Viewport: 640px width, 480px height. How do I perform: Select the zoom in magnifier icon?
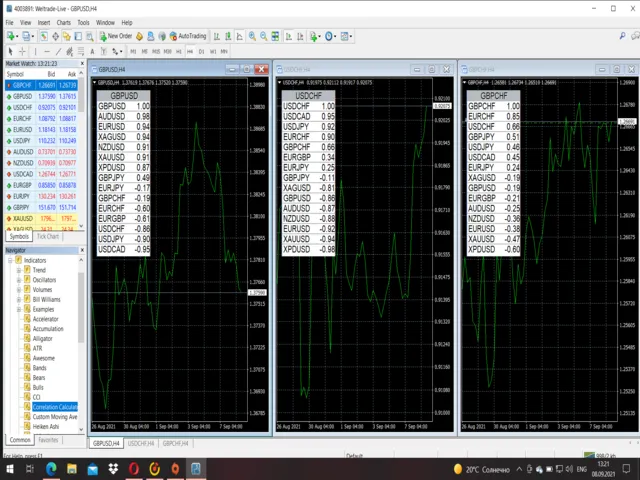251,36
